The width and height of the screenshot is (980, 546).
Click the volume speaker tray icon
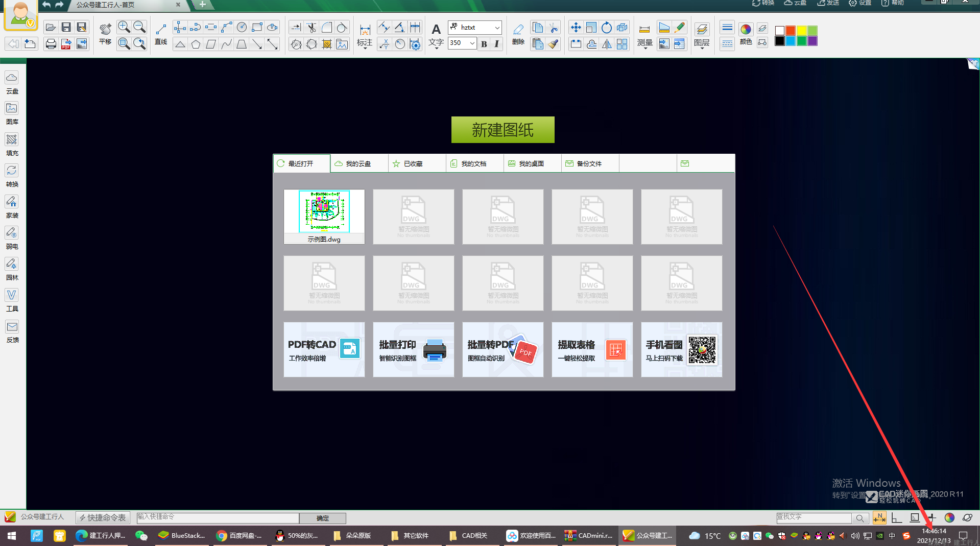coord(855,536)
